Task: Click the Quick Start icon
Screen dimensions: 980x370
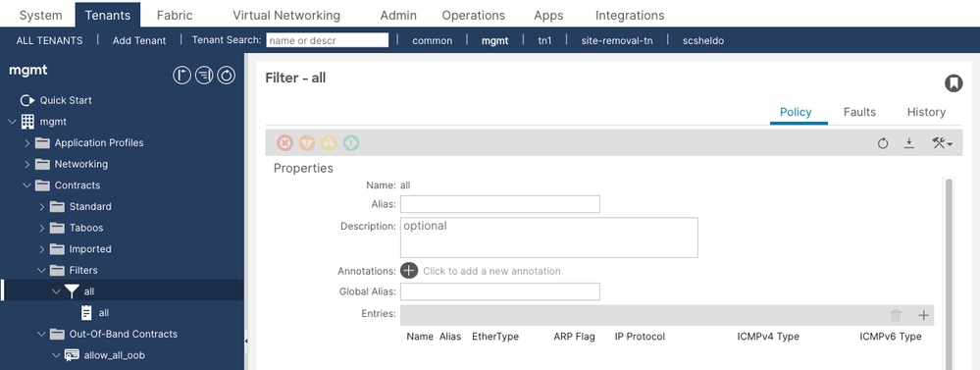Action: 27,100
